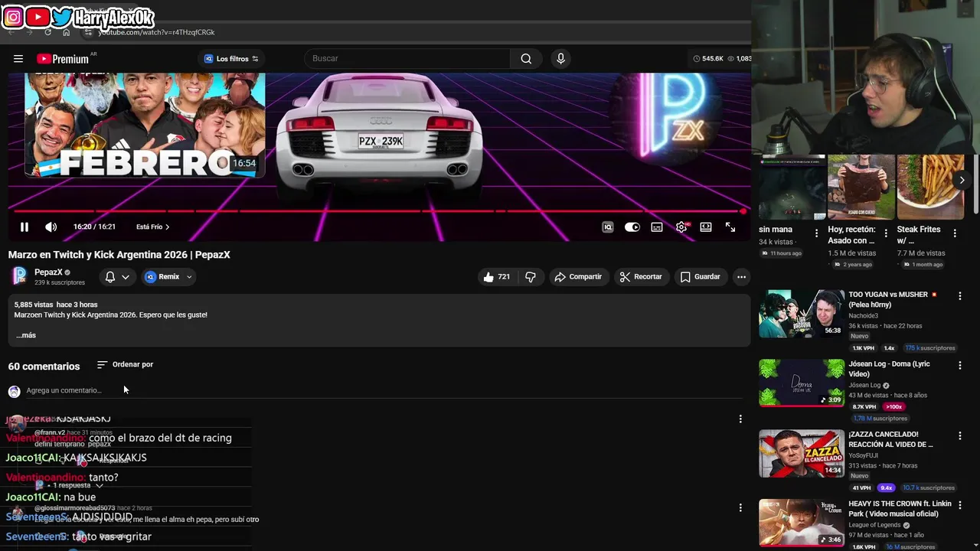Screen dimensions: 980x551
Task: Pause the video with the pause button
Action: tap(24, 227)
